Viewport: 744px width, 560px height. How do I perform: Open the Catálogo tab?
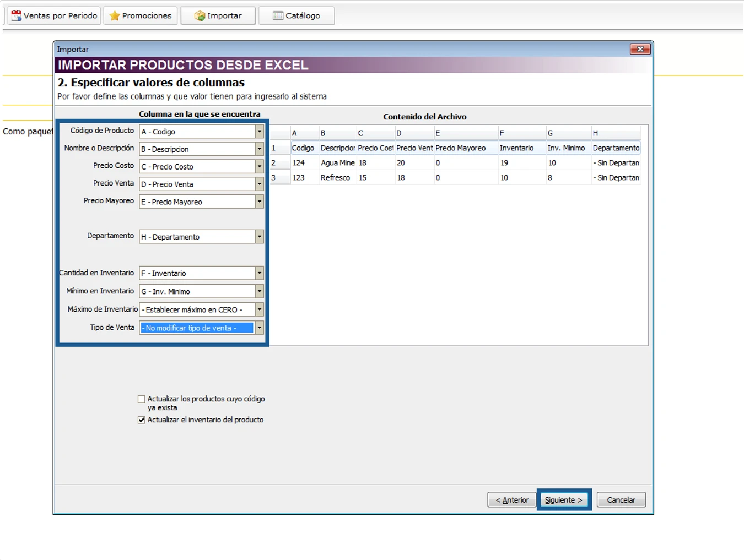pos(296,16)
